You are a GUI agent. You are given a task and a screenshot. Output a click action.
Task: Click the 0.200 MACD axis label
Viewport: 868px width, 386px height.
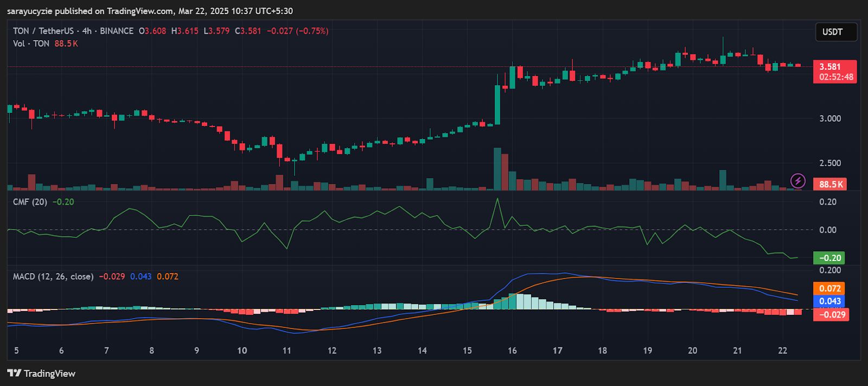tap(830, 270)
